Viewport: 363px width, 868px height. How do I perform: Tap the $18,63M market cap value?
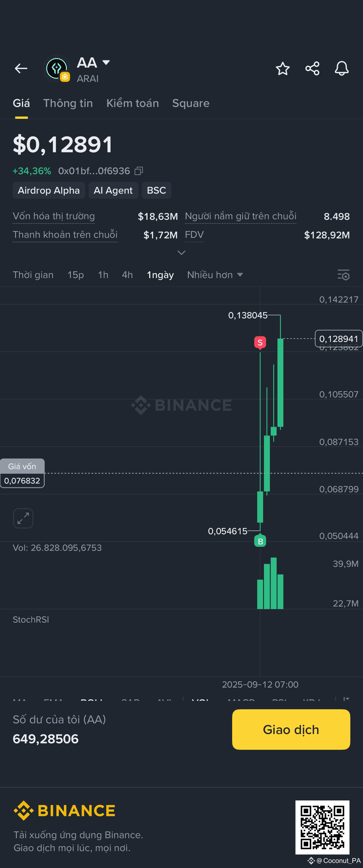158,217
